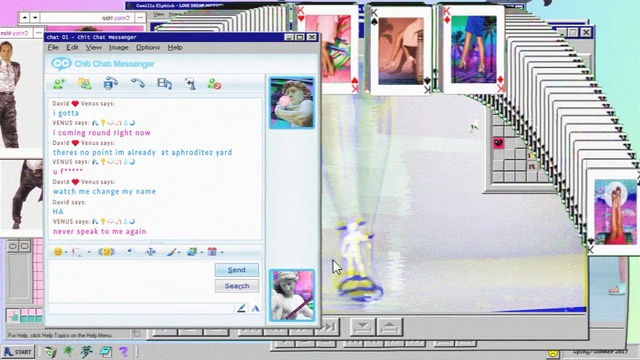The height and width of the screenshot is (360, 640).
Task: Click the text cursor font icon
Action: click(x=151, y=252)
